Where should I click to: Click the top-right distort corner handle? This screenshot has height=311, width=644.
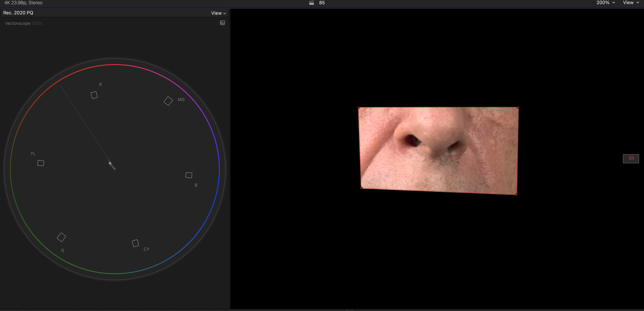pyautogui.click(x=518, y=108)
